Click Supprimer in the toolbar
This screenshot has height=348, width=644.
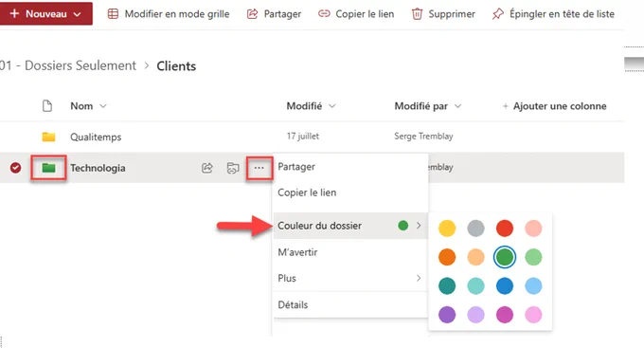coord(443,14)
